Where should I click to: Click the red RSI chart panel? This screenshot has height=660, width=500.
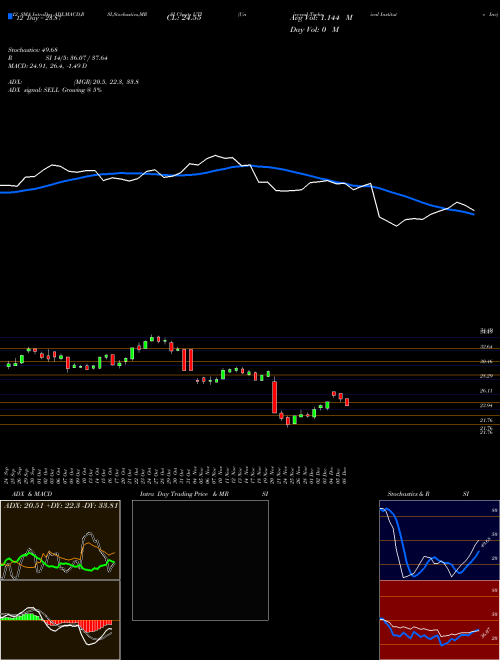pyautogui.click(x=439, y=620)
